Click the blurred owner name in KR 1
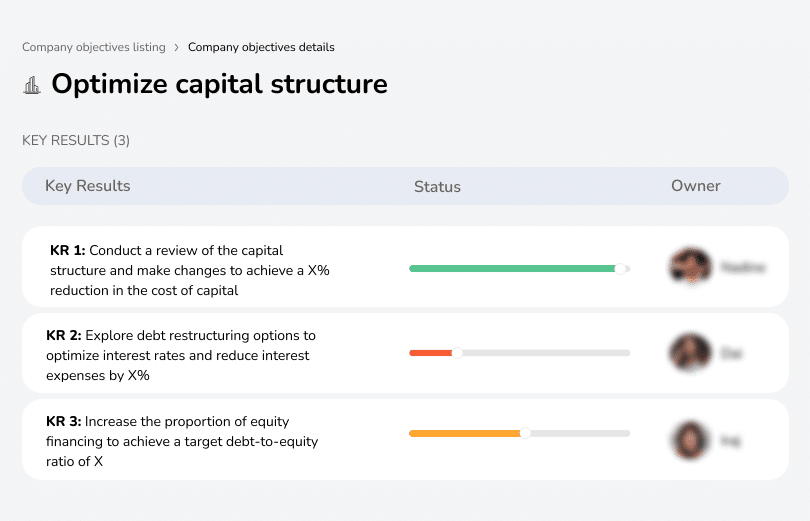 [x=742, y=268]
